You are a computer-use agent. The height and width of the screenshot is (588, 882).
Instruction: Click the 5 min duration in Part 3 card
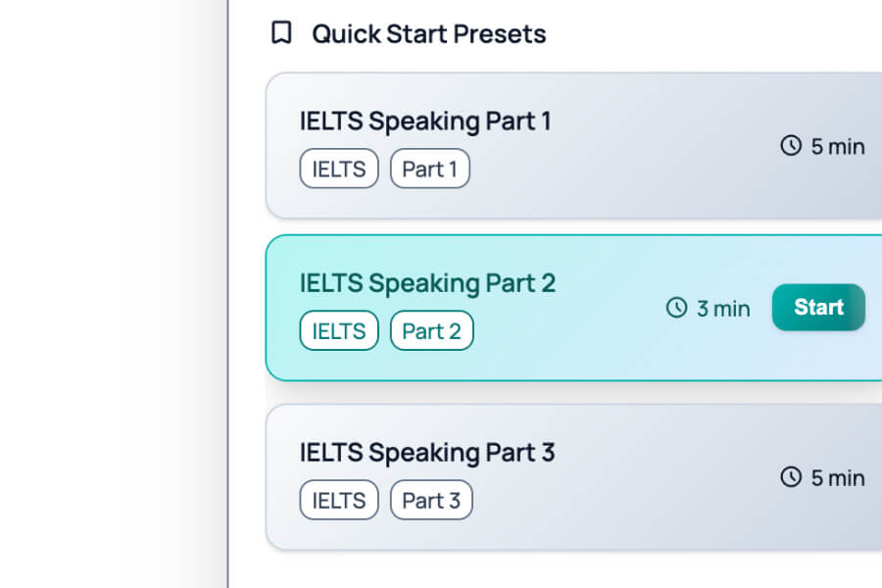pyautogui.click(x=838, y=478)
